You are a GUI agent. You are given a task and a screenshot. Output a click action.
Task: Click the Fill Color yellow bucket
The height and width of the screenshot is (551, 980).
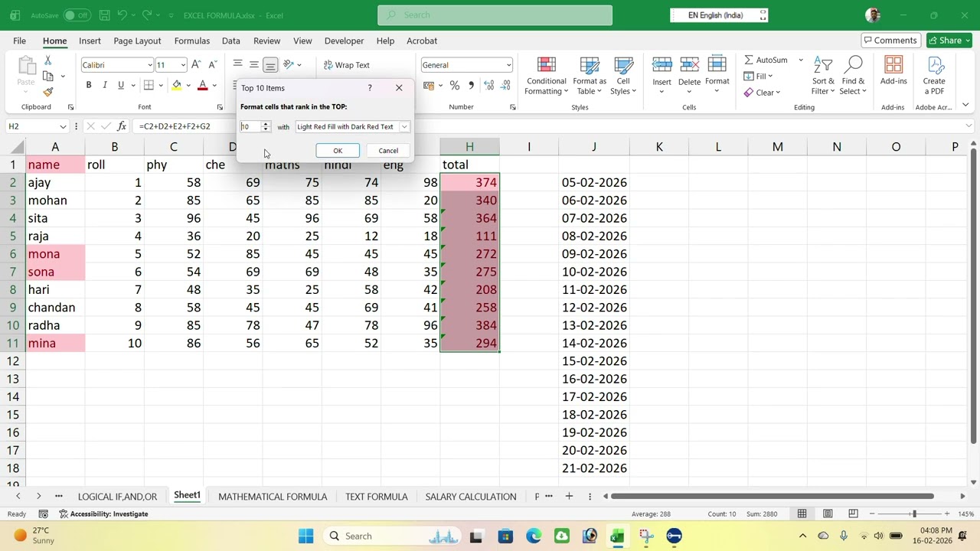[177, 85]
